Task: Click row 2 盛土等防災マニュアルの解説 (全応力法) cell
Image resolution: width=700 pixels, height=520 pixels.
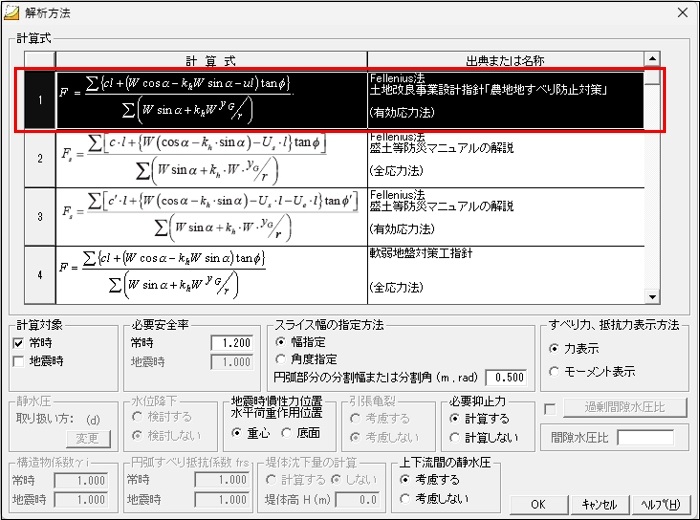Action: (x=506, y=158)
